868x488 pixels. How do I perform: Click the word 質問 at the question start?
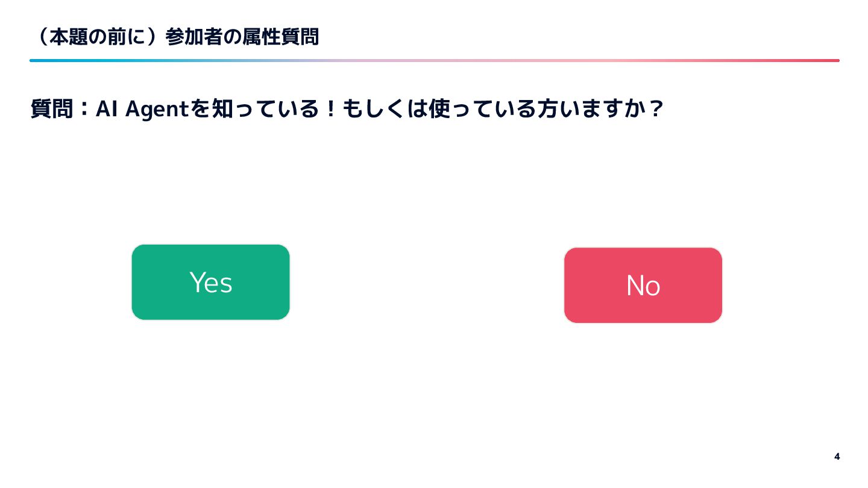point(51,110)
